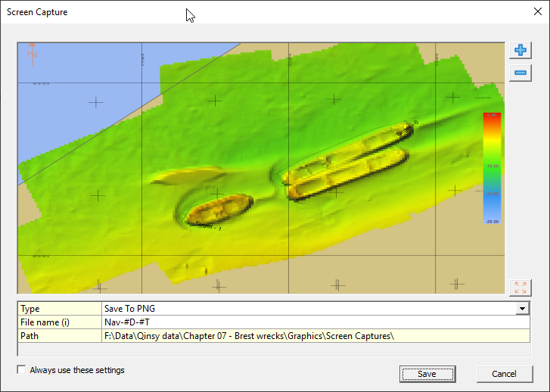Image resolution: width=550 pixels, height=392 pixels.
Task: Select the 'File name (i)' property label
Action: tap(59, 322)
